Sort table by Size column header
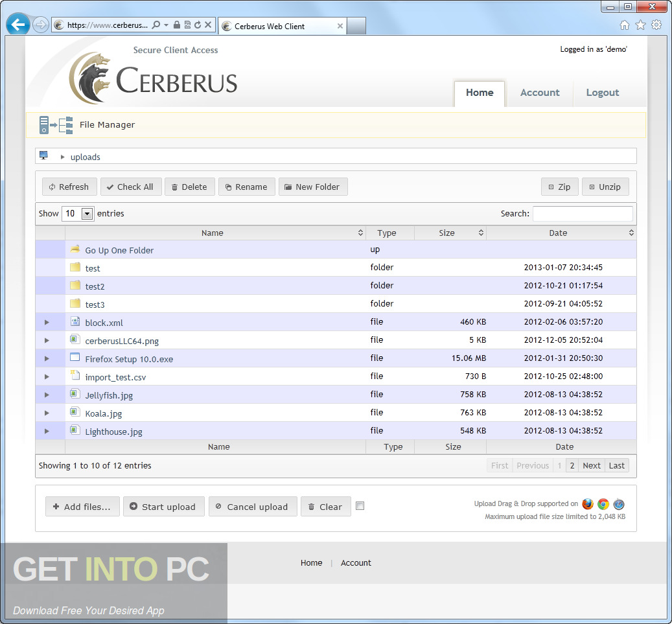This screenshot has width=672, height=624. (450, 233)
